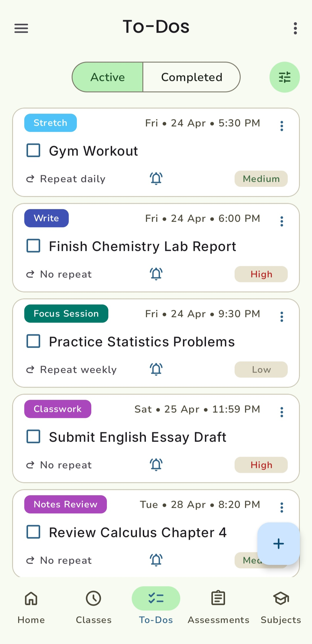Tick the Submit English Essay Draft checkbox
The width and height of the screenshot is (312, 644).
pyautogui.click(x=34, y=436)
